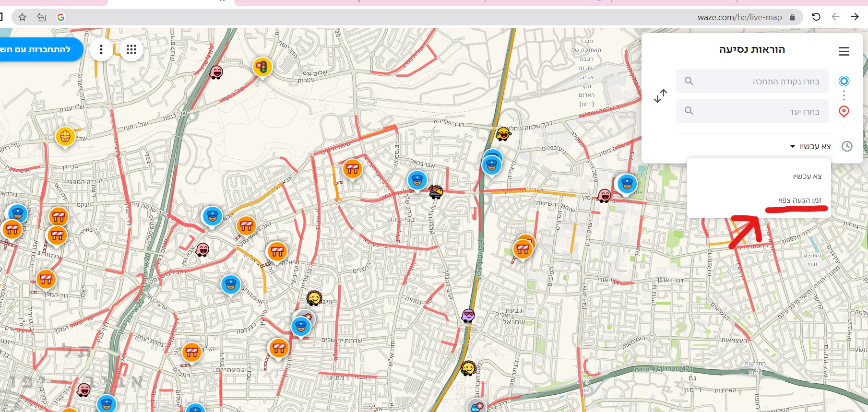Click the purple heart-eyes Wazer on the highway
The width and height of the screenshot is (868, 412).
(468, 316)
